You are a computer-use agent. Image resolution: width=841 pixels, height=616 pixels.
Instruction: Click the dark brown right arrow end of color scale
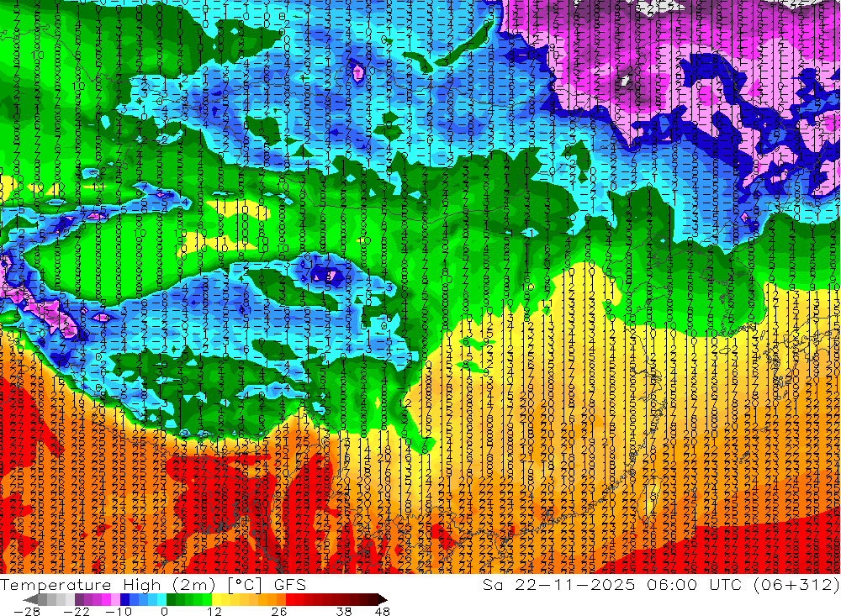point(381,599)
